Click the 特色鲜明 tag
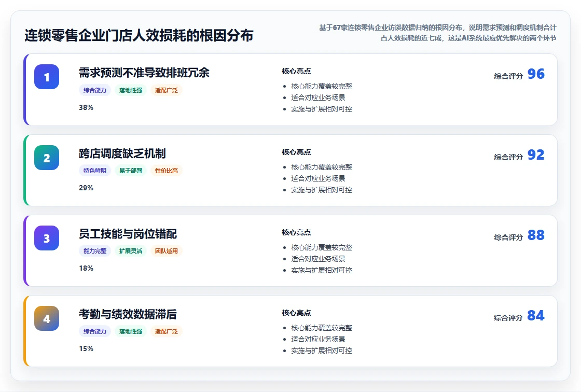This screenshot has height=392, width=581. pyautogui.click(x=95, y=171)
